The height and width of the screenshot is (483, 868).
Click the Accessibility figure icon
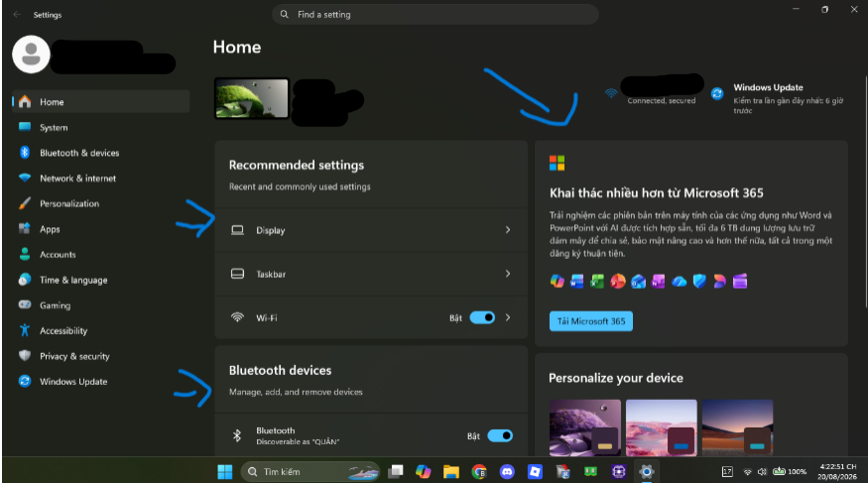coord(25,330)
